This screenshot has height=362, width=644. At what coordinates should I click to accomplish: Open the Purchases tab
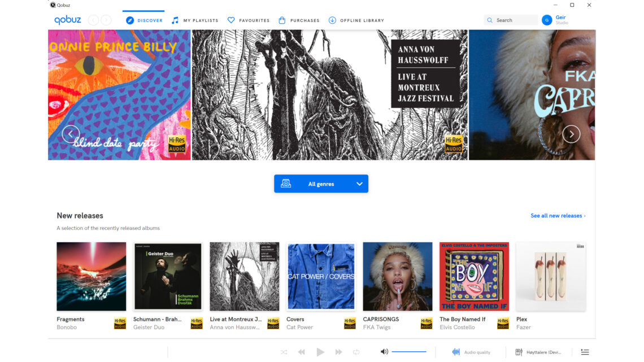coord(299,20)
